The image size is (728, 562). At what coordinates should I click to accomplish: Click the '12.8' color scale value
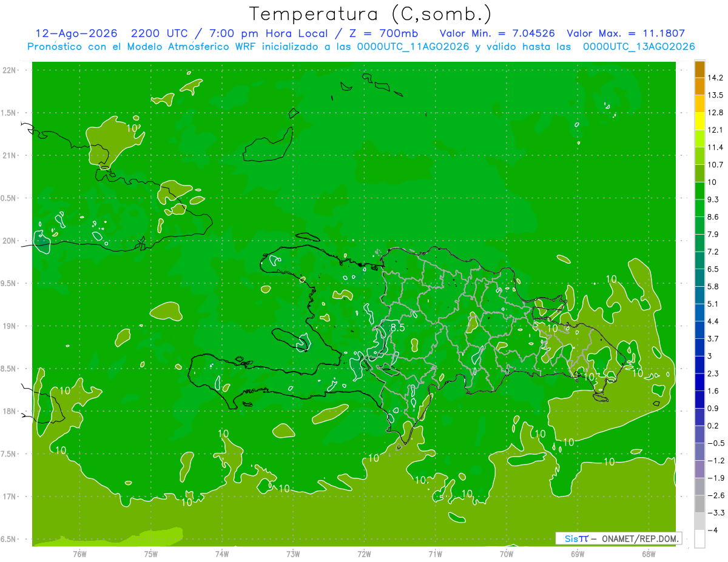(715, 113)
